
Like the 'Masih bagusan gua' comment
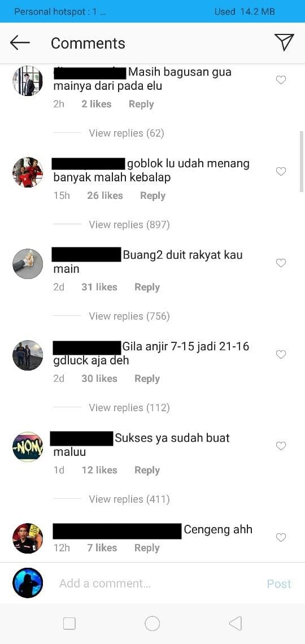[281, 80]
